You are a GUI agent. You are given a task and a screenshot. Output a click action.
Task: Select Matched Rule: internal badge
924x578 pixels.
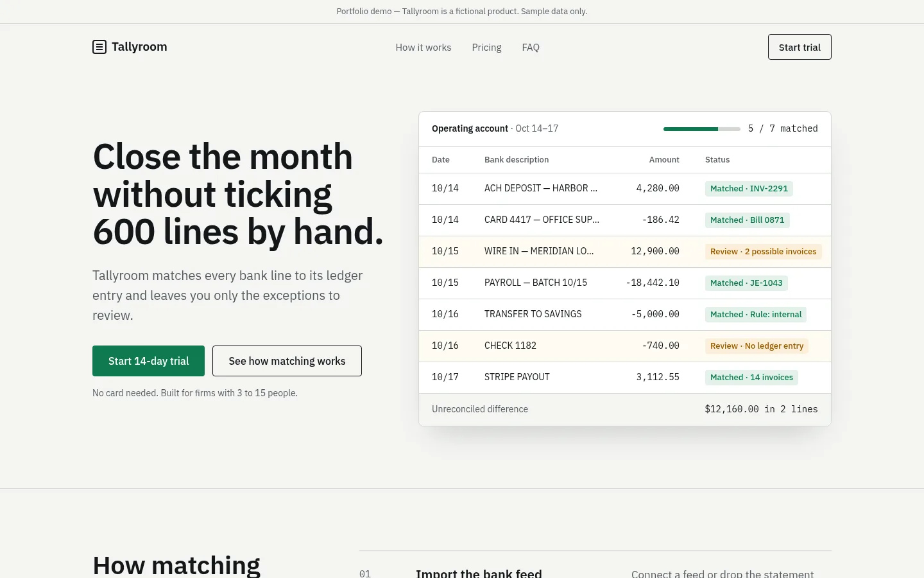pyautogui.click(x=756, y=315)
